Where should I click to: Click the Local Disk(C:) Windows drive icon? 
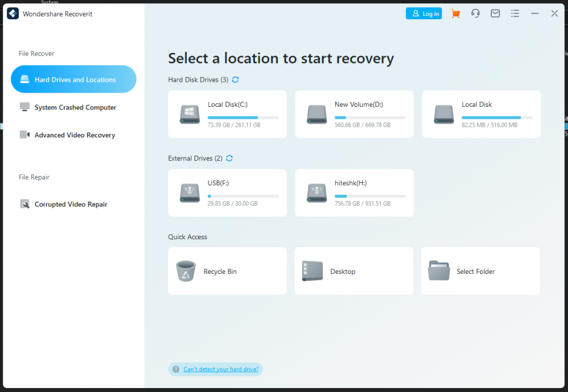point(190,115)
